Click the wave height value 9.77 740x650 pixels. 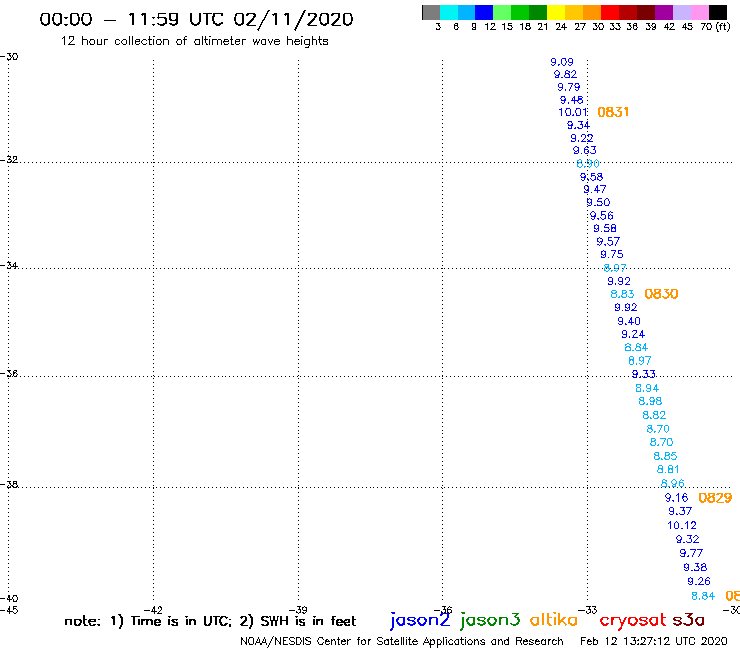click(x=691, y=553)
